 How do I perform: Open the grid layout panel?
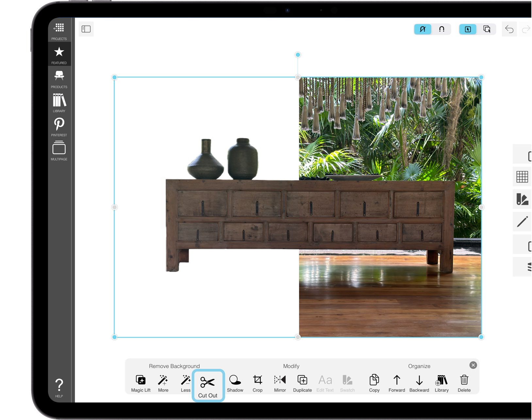pos(523,177)
